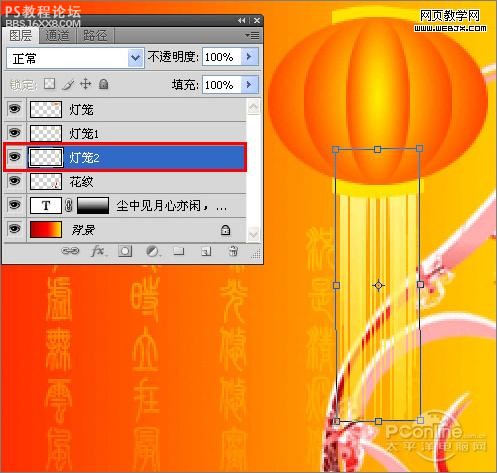Create new adjustment layer icon
Viewport: 497px width, 473px height.
153,251
